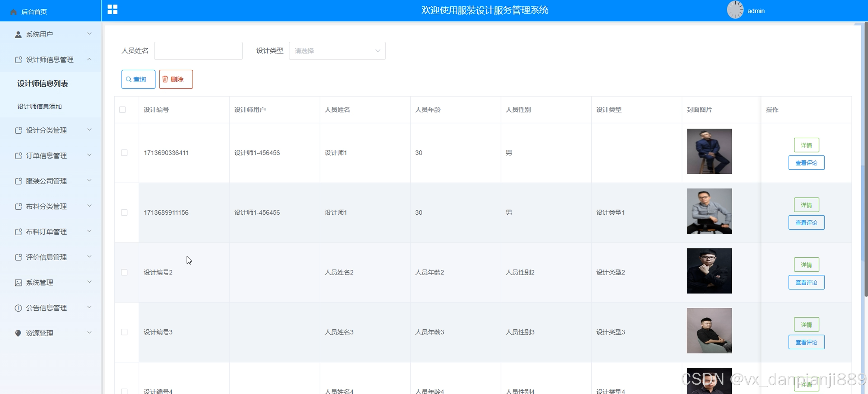Screen dimensions: 868x394
Task: Collapse the 设计师信息管理 menu chevron
Action: (89, 59)
